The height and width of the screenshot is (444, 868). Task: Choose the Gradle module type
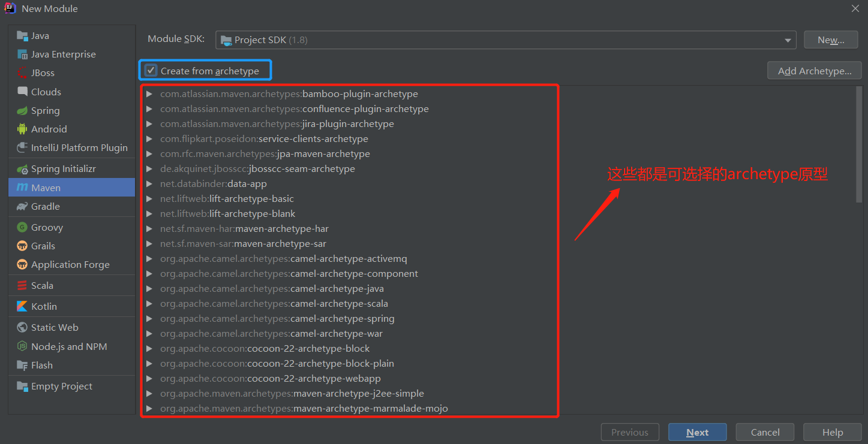tap(71, 207)
